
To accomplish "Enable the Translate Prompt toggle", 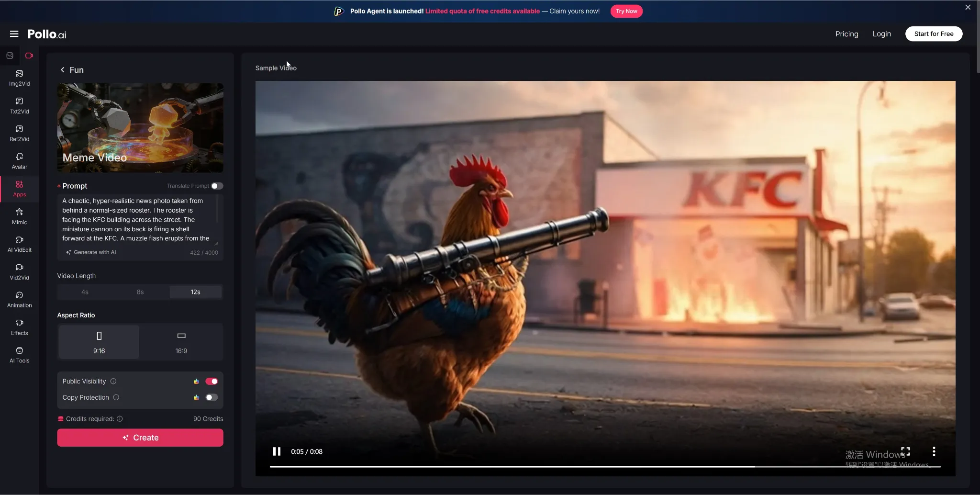I will pos(217,186).
